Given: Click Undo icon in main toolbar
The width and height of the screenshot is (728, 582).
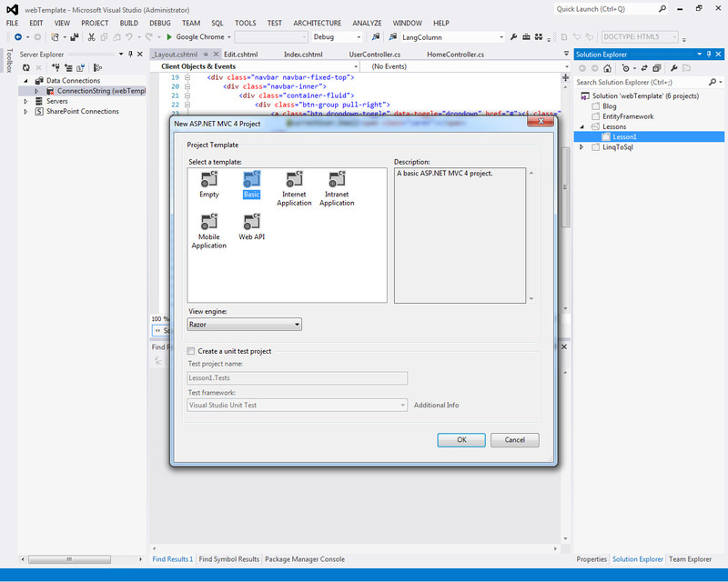Looking at the screenshot, I should point(129,36).
